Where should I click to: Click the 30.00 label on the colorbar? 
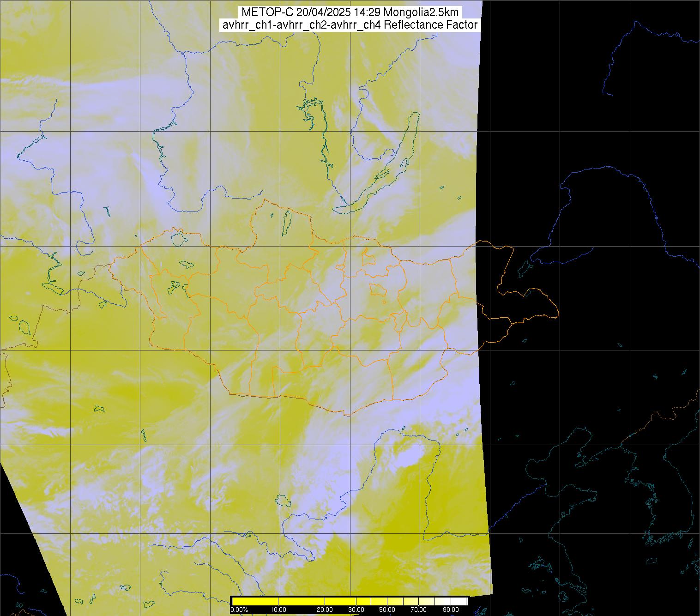[x=356, y=610]
